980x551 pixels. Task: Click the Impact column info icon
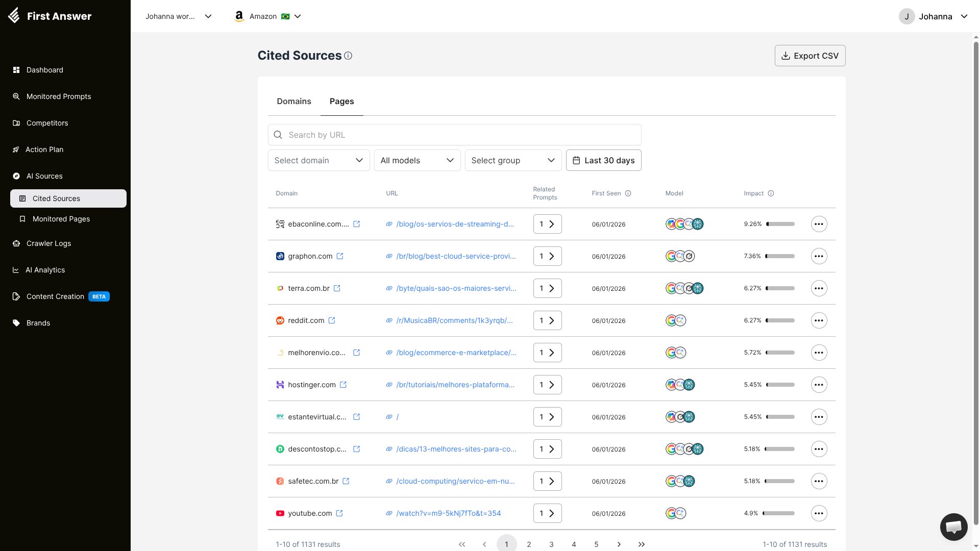[x=771, y=193]
